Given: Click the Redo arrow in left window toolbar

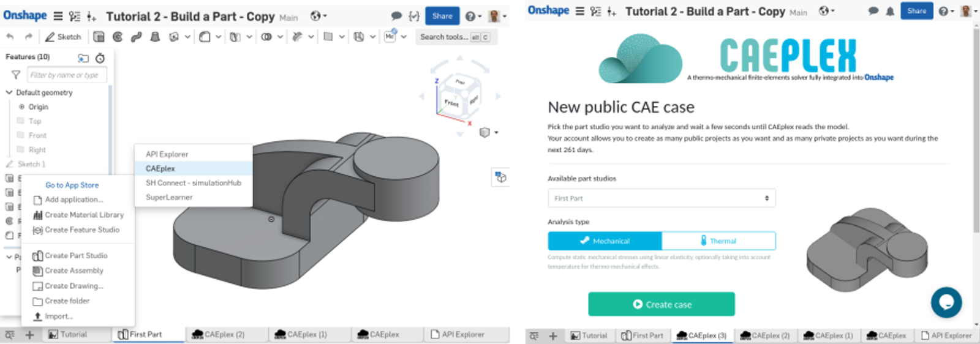Looking at the screenshot, I should (x=28, y=37).
